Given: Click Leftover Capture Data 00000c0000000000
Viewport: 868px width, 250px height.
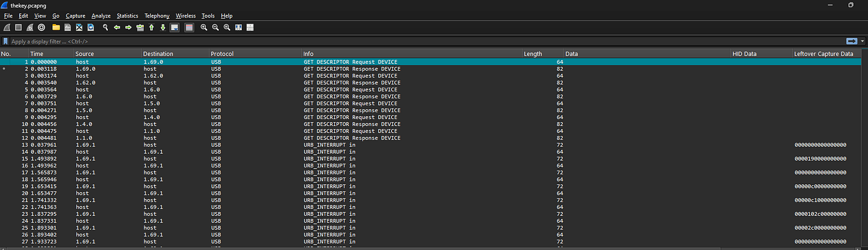Looking at the screenshot, I should coord(820,186).
